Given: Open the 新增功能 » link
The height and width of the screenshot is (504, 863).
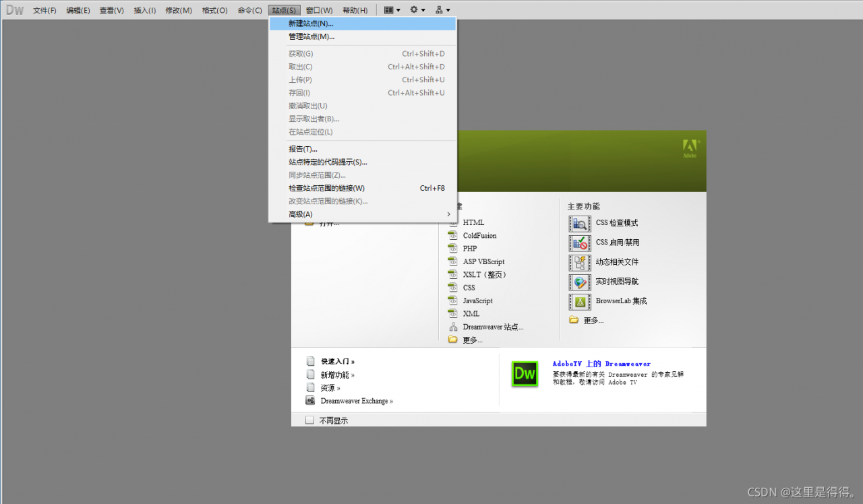Looking at the screenshot, I should (338, 375).
